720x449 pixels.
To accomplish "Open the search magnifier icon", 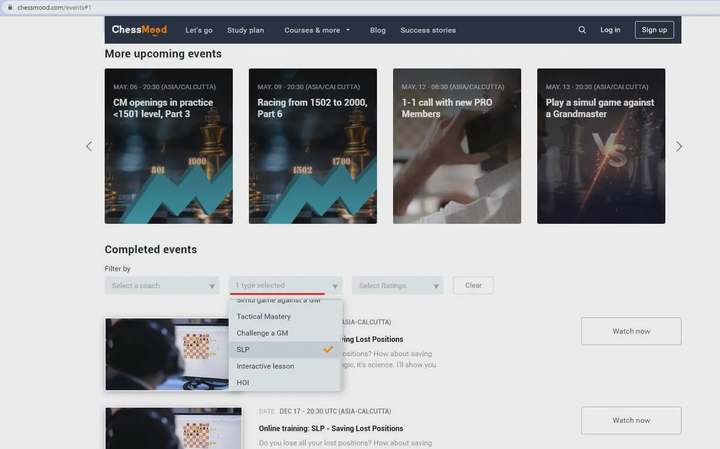I will coord(582,30).
